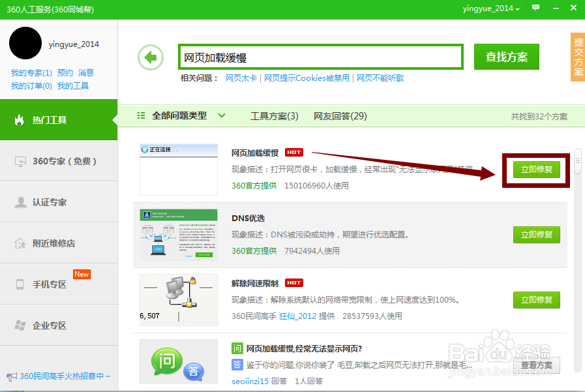Screen dimensions: 585x392
Task: Click 立即修复 for 解除网速限制
Action: 537,300
